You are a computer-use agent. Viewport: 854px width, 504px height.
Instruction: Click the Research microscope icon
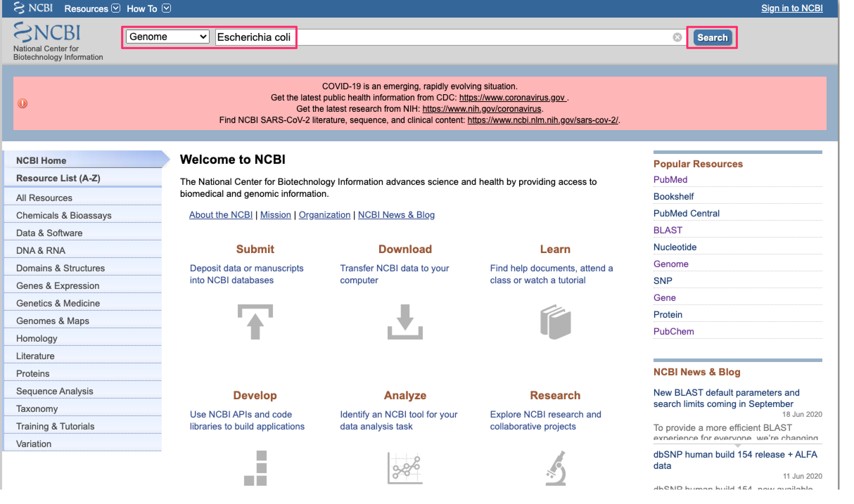coord(556,468)
